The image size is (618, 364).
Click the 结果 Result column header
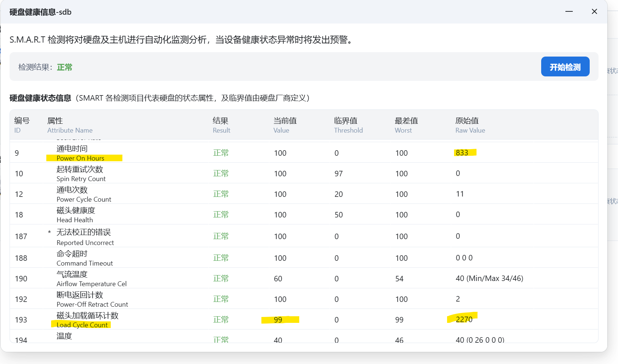(221, 125)
